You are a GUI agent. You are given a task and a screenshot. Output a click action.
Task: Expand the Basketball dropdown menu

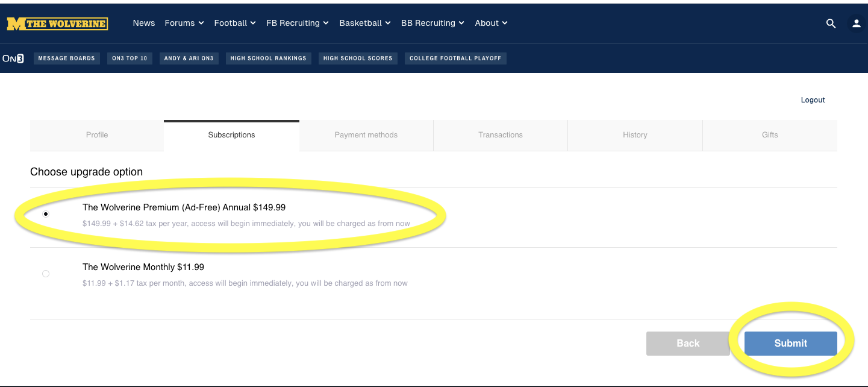pyautogui.click(x=365, y=23)
